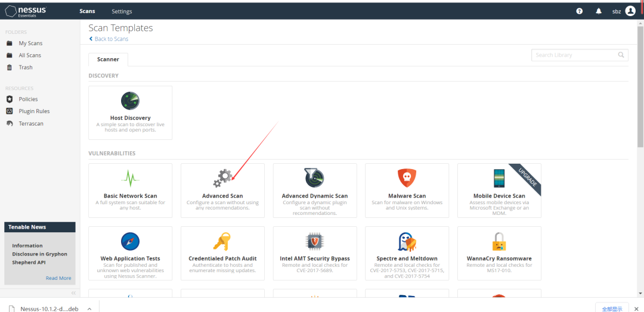
Task: Click the Scan Templates page heading
Action: click(120, 28)
